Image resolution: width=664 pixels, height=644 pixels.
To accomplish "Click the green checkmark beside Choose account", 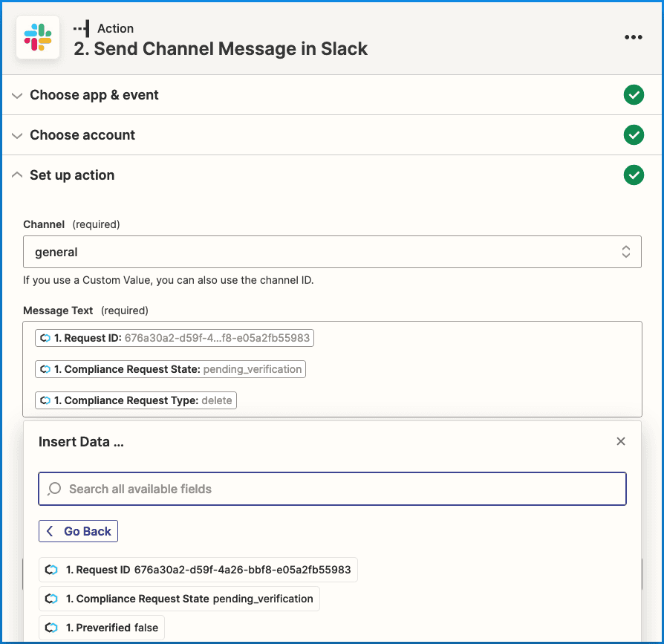I will pyautogui.click(x=633, y=135).
